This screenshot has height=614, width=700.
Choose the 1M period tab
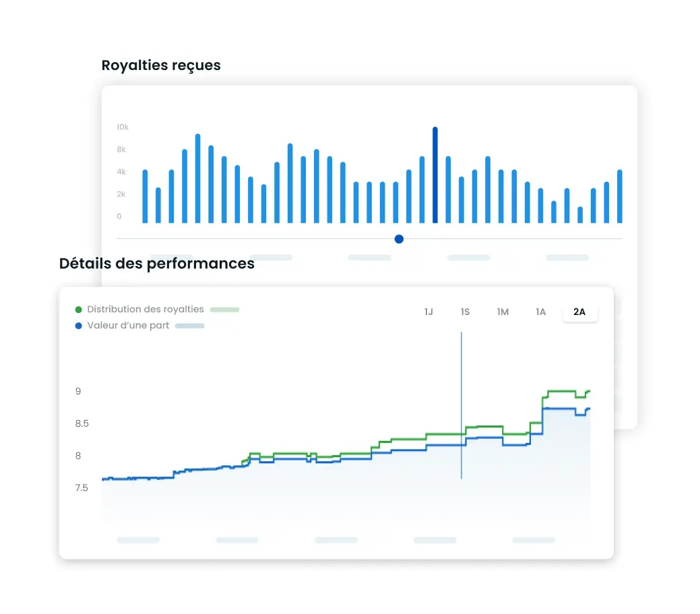click(x=503, y=312)
